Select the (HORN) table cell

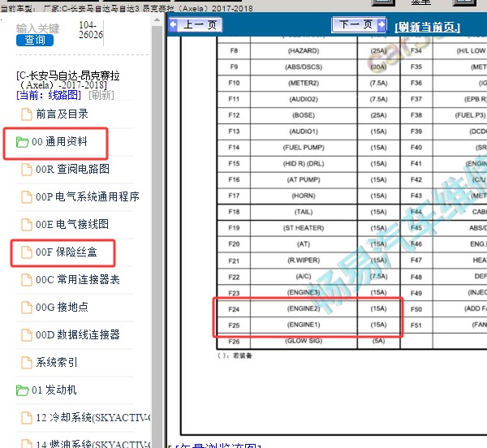coord(304,196)
